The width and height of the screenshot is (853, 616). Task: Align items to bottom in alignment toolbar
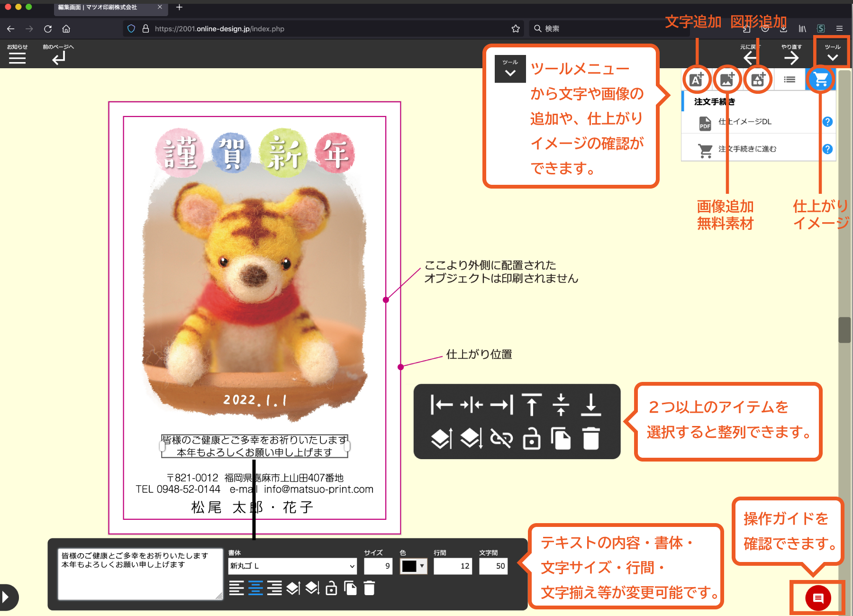[591, 405]
